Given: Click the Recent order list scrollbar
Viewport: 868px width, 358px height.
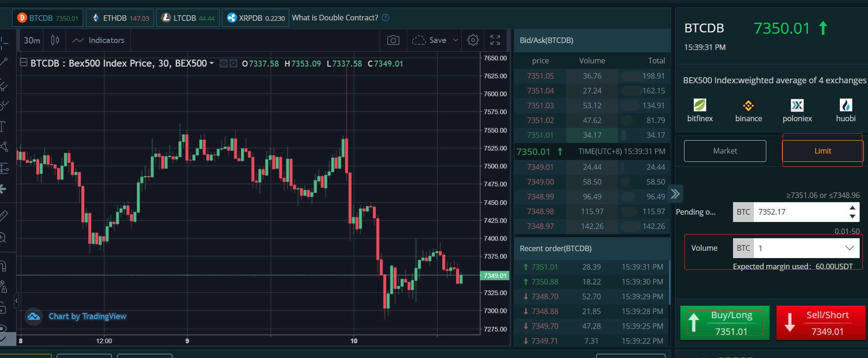Looking at the screenshot, I should pyautogui.click(x=669, y=282).
